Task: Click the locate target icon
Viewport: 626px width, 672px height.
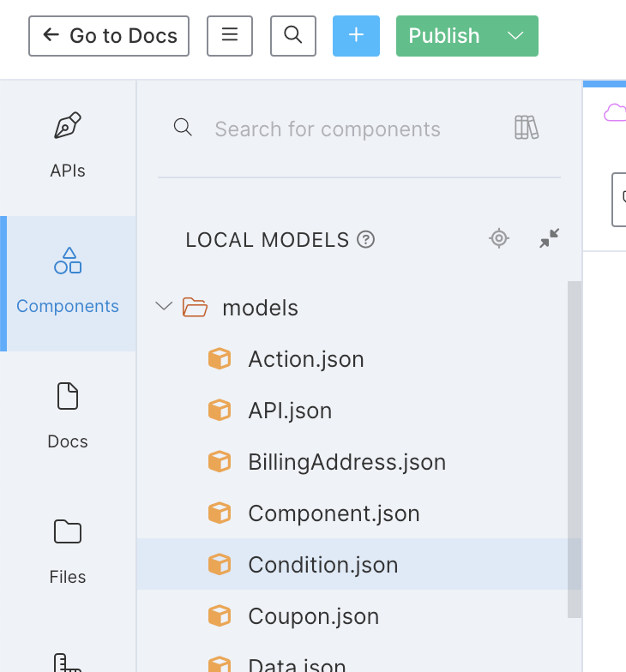Action: click(499, 238)
